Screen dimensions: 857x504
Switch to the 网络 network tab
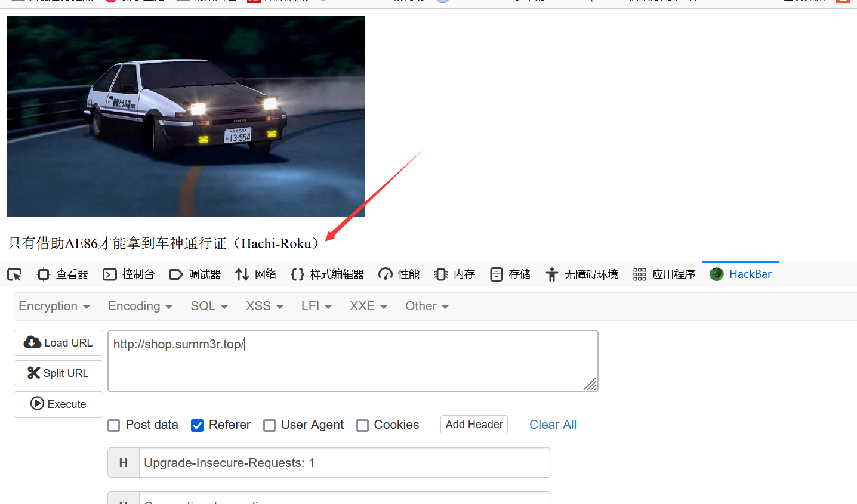click(x=256, y=274)
